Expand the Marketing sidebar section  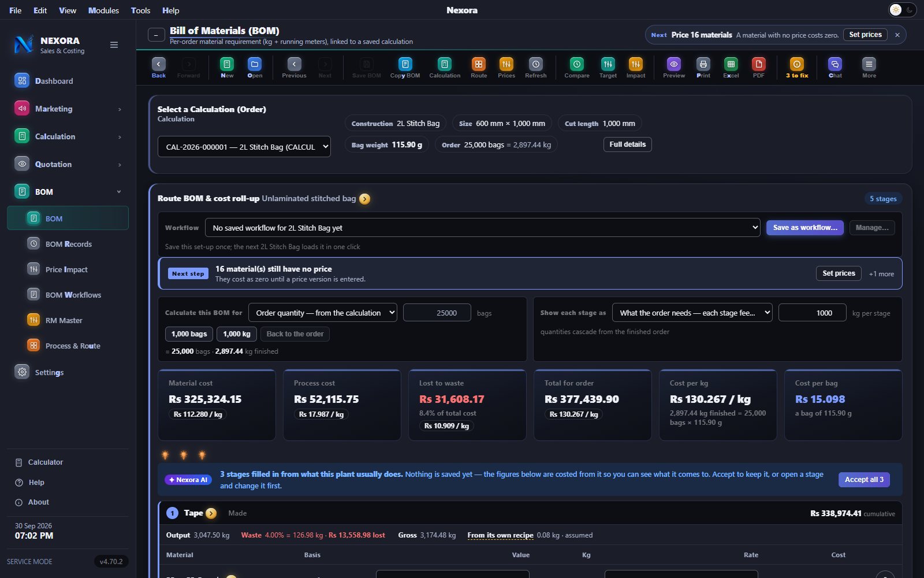coord(120,109)
